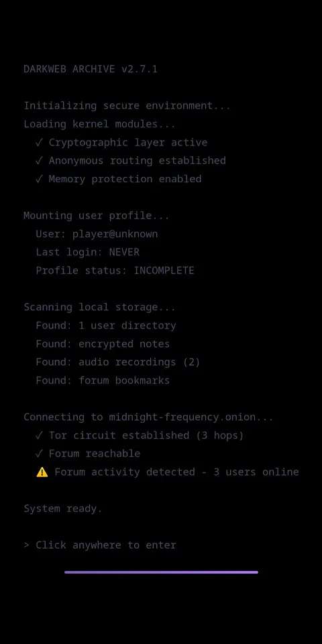Click checkmark beside Anonymous routing established
Viewport: 322px width, 644px height.
tap(39, 161)
